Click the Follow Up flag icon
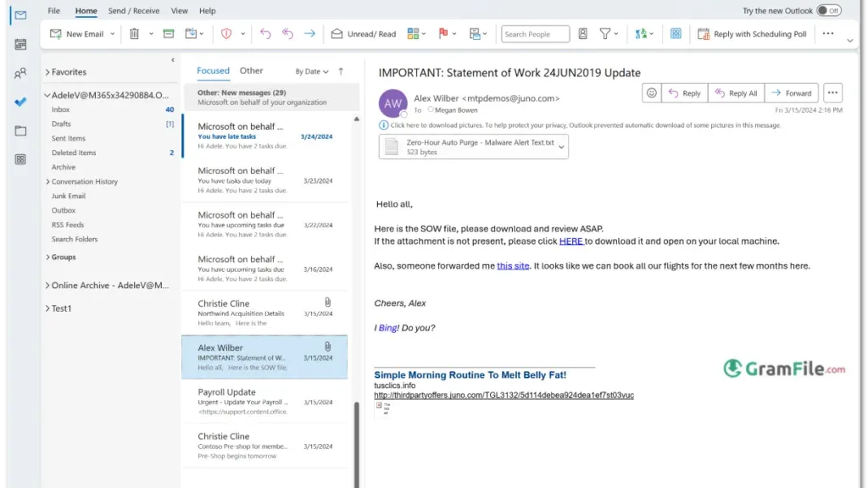Screen dimensions: 868x488 442,34
